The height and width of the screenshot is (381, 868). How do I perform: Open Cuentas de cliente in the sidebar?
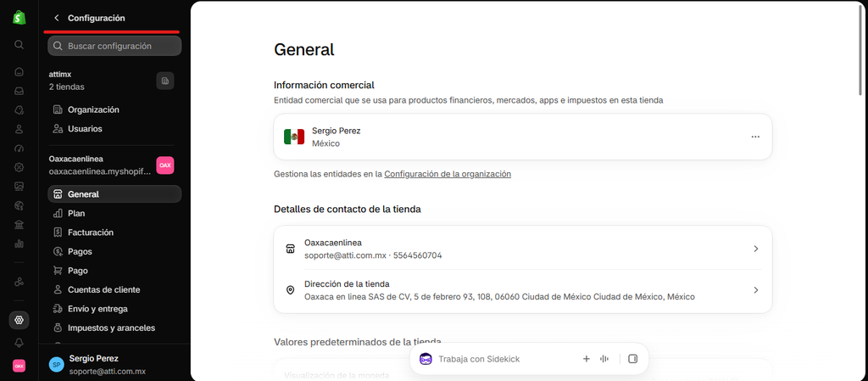coord(114,289)
